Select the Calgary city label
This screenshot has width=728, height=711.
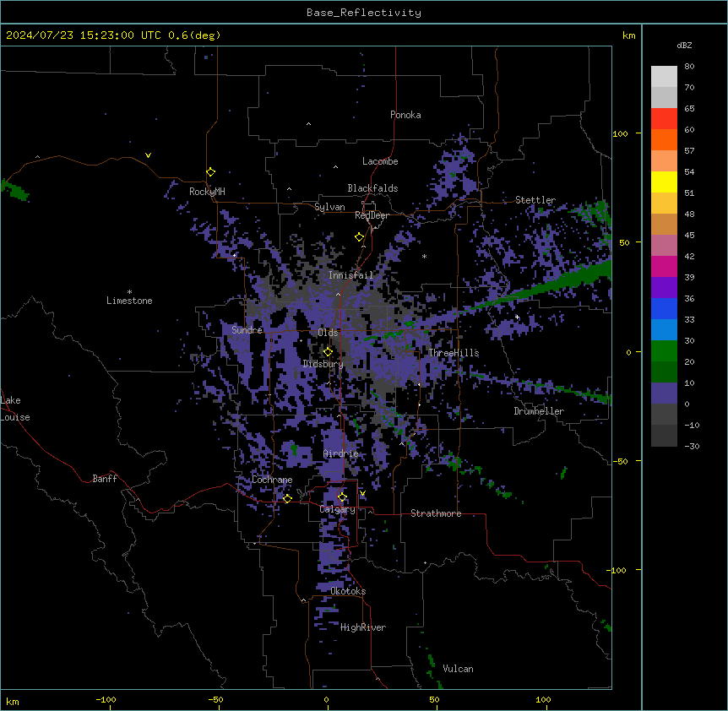tap(337, 509)
